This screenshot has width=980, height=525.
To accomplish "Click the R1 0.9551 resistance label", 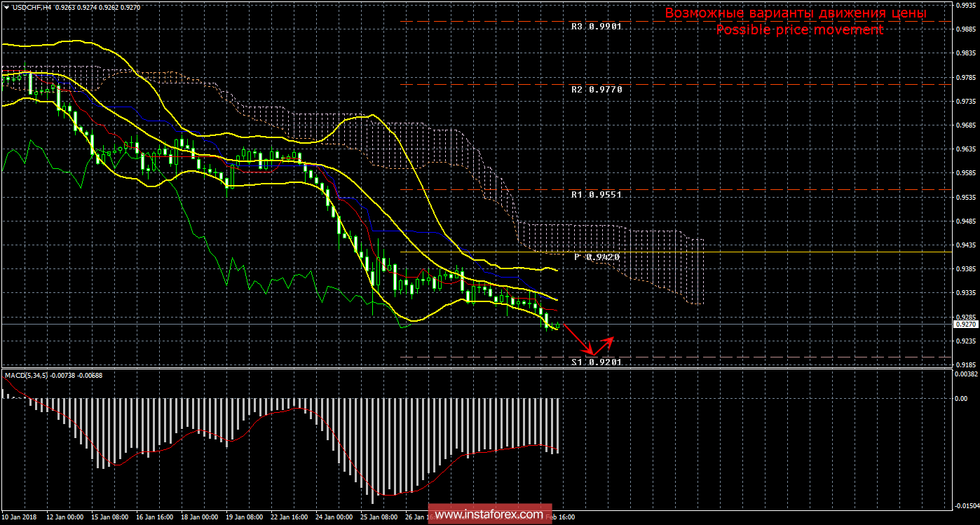I will pos(596,194).
